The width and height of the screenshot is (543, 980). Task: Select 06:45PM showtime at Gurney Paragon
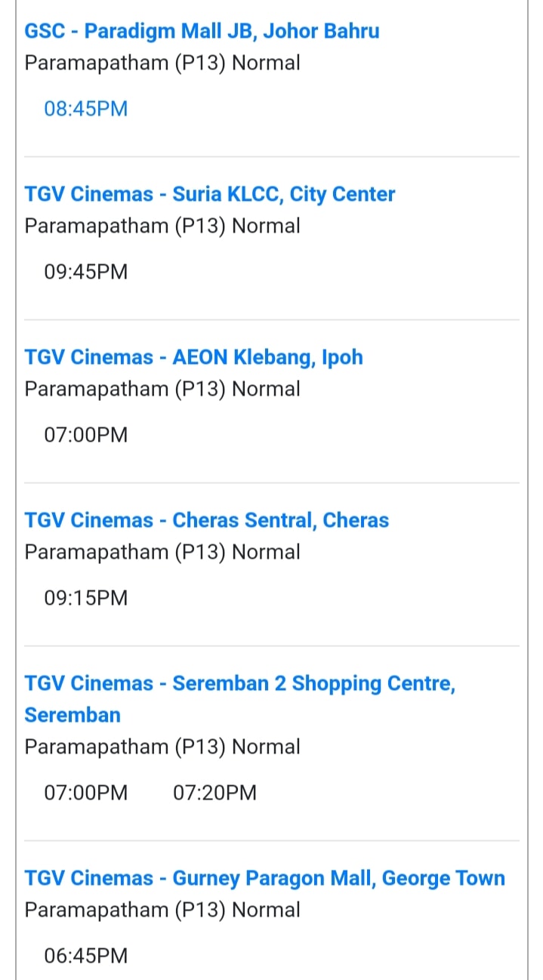pos(86,956)
